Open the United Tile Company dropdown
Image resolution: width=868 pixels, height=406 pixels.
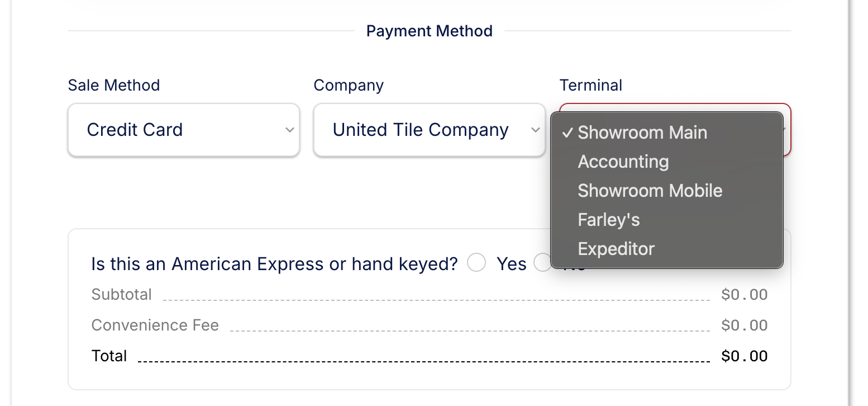[x=429, y=130]
